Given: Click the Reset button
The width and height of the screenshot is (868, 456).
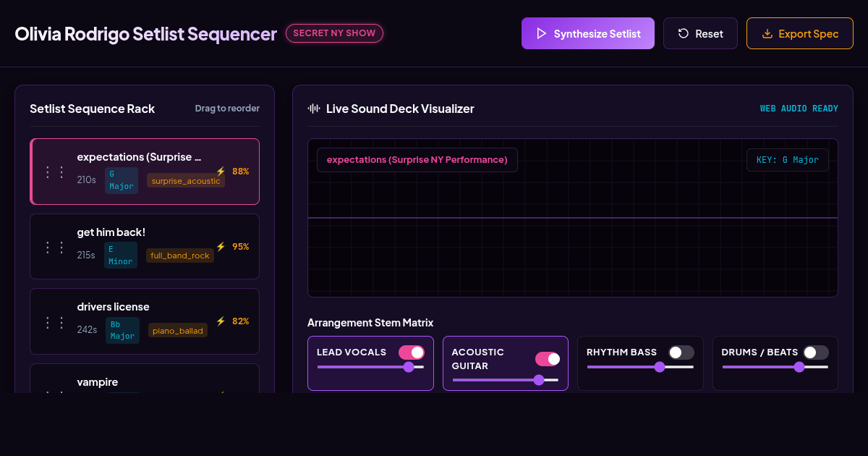Looking at the screenshot, I should click(700, 33).
